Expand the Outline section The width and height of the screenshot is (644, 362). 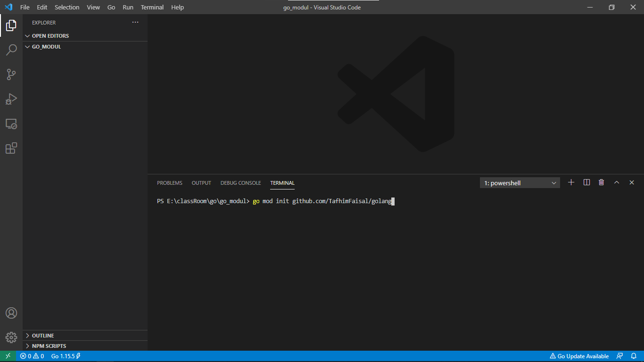pos(85,336)
